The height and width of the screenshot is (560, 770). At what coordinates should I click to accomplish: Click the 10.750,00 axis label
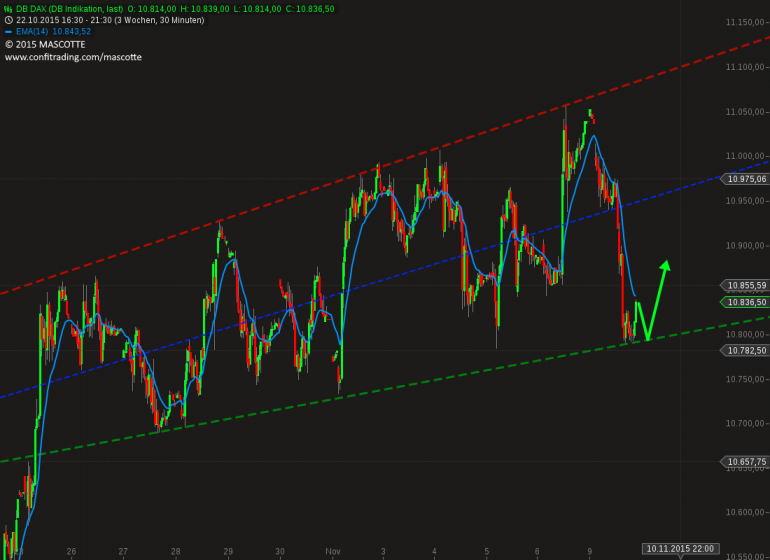tap(745, 379)
